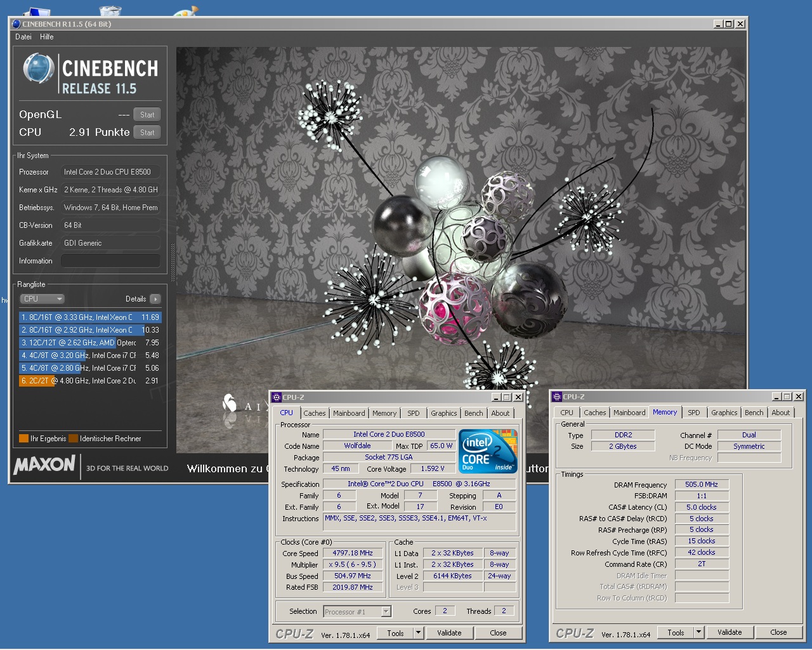The height and width of the screenshot is (650, 812).
Task: Open the CPU ranking dropdown
Action: (x=43, y=299)
